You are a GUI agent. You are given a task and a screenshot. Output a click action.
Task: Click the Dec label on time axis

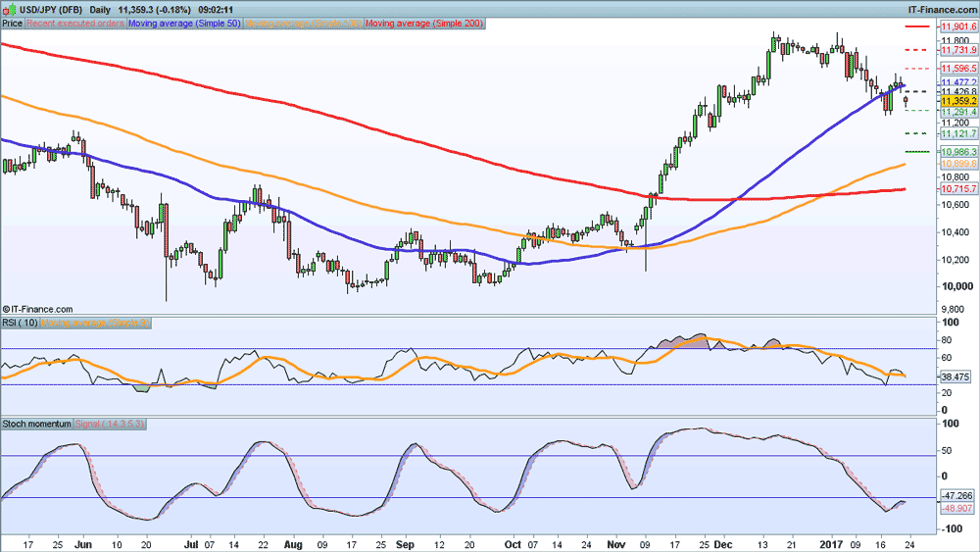pyautogui.click(x=723, y=544)
